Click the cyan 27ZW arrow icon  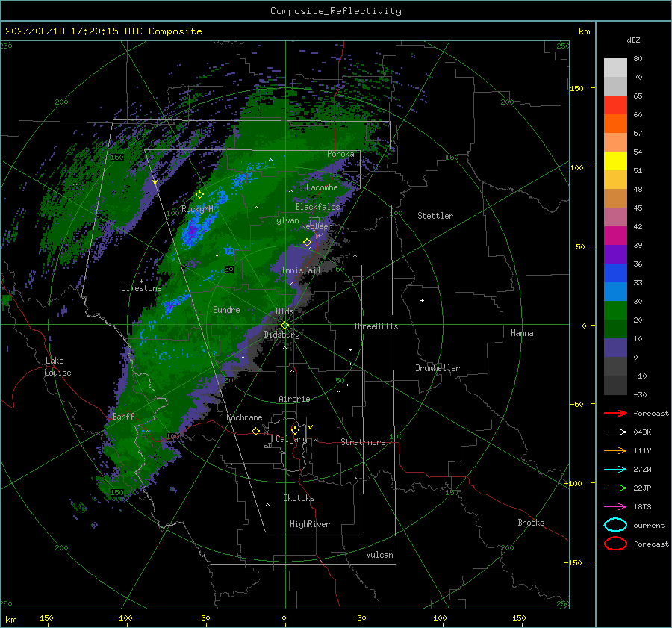coord(615,470)
